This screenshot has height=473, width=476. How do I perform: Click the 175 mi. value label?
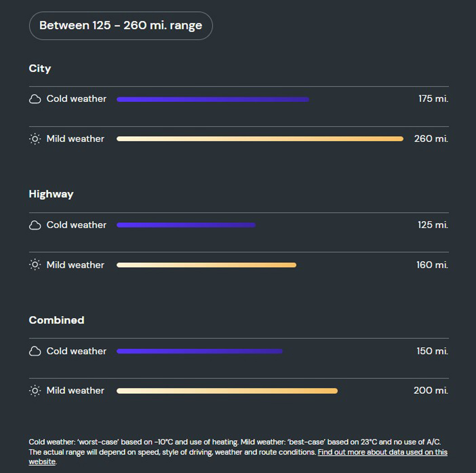click(x=433, y=99)
